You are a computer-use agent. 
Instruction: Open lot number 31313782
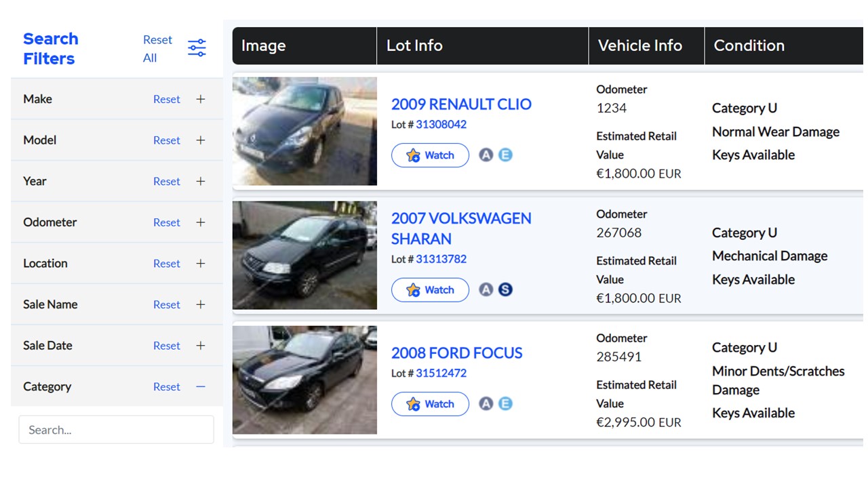pos(441,259)
